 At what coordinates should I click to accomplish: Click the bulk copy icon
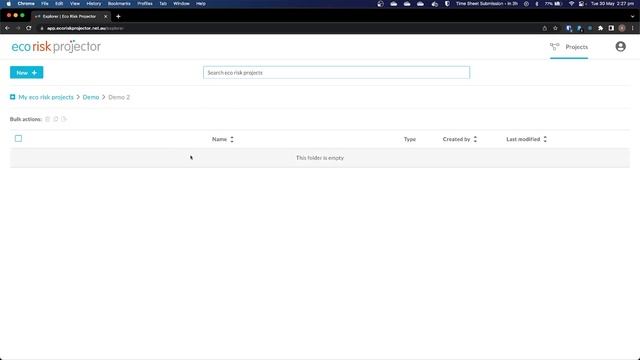(56, 119)
